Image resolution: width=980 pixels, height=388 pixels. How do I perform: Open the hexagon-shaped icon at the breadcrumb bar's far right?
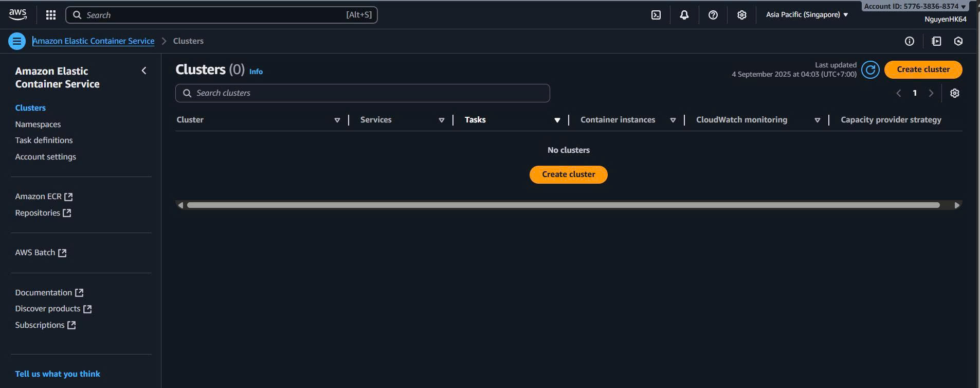click(x=958, y=41)
